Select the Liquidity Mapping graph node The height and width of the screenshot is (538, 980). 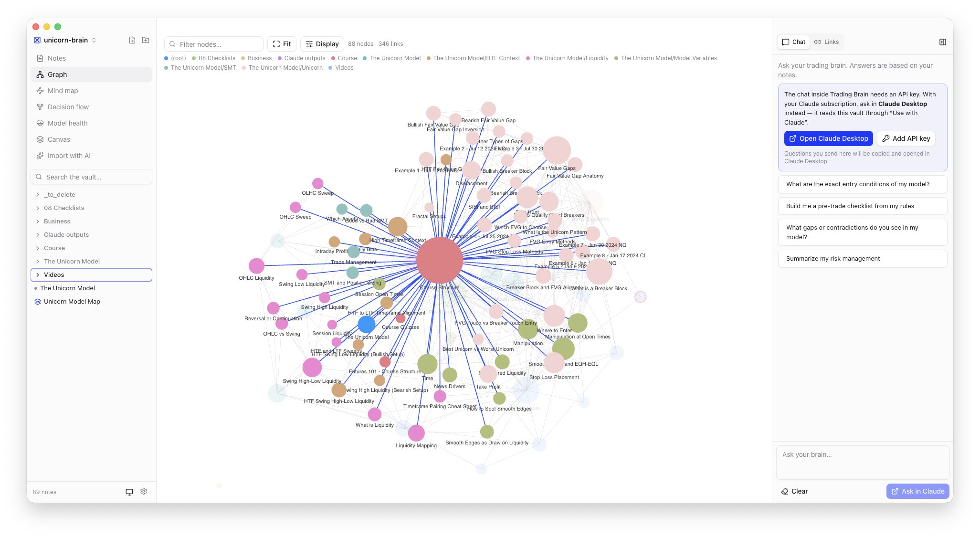coord(416,433)
